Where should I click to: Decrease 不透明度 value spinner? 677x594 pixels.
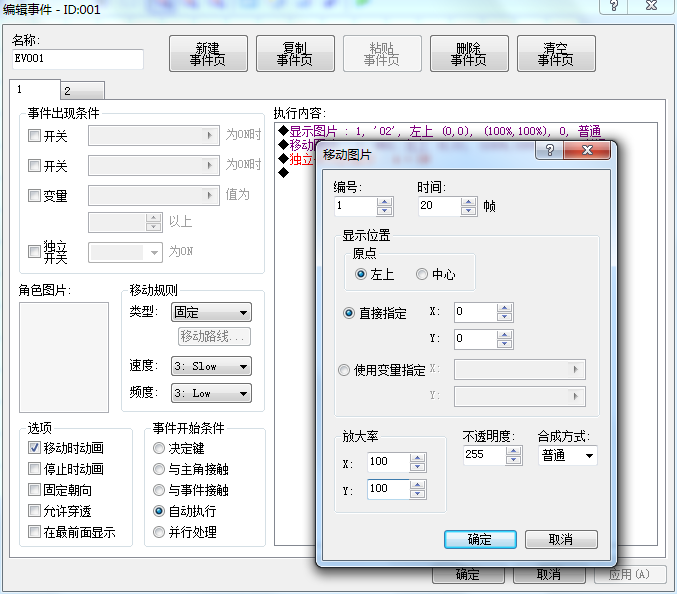(513, 460)
